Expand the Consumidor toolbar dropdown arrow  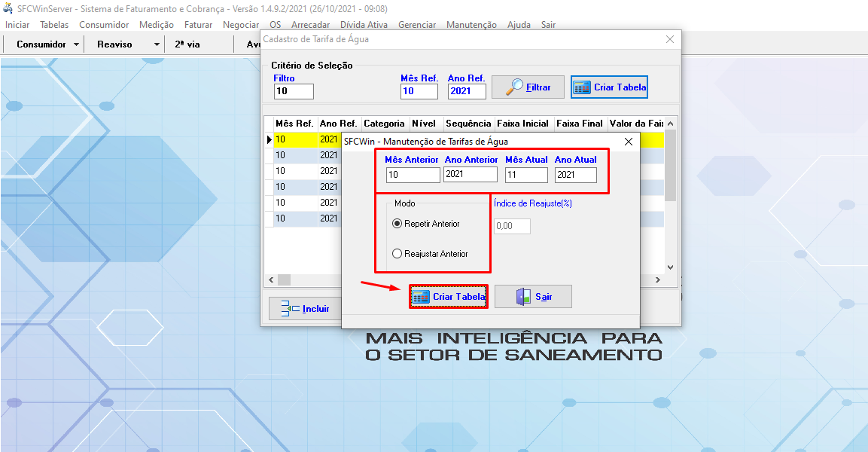[x=77, y=44]
